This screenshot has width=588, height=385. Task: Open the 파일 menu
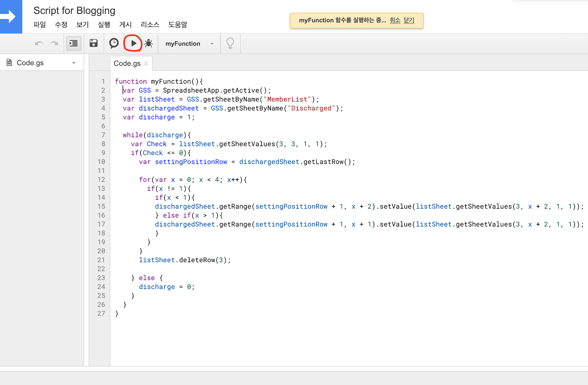pos(40,25)
